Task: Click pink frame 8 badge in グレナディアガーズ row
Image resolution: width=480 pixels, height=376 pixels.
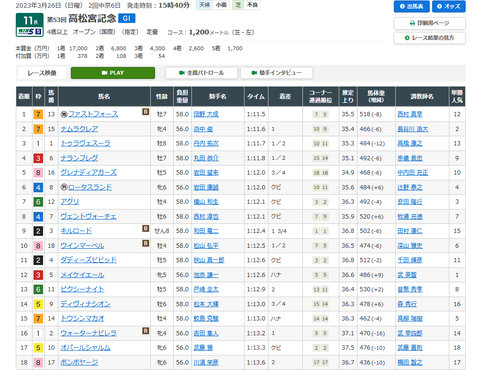Action: 38,173
